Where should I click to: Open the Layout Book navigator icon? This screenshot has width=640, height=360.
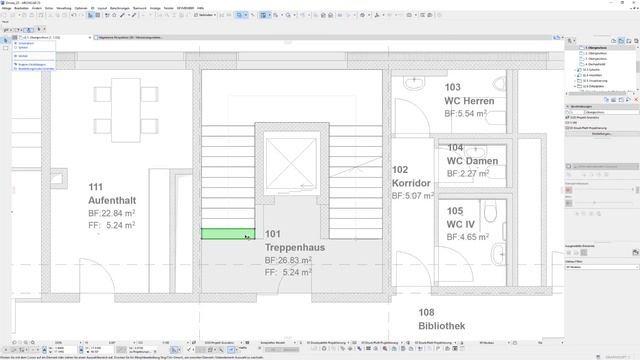coord(629,41)
